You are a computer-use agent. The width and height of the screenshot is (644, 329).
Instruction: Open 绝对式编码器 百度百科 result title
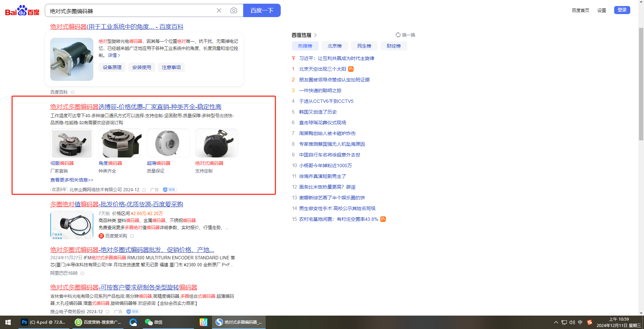click(117, 27)
